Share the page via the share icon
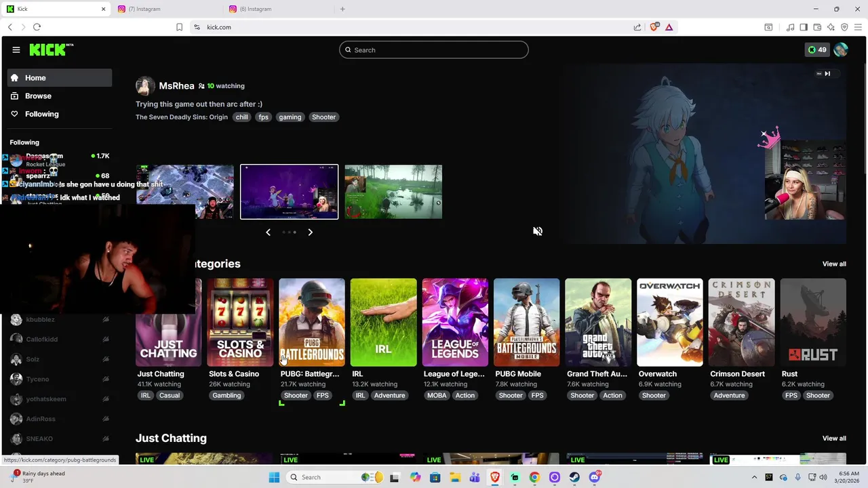The image size is (868, 488). click(x=637, y=27)
